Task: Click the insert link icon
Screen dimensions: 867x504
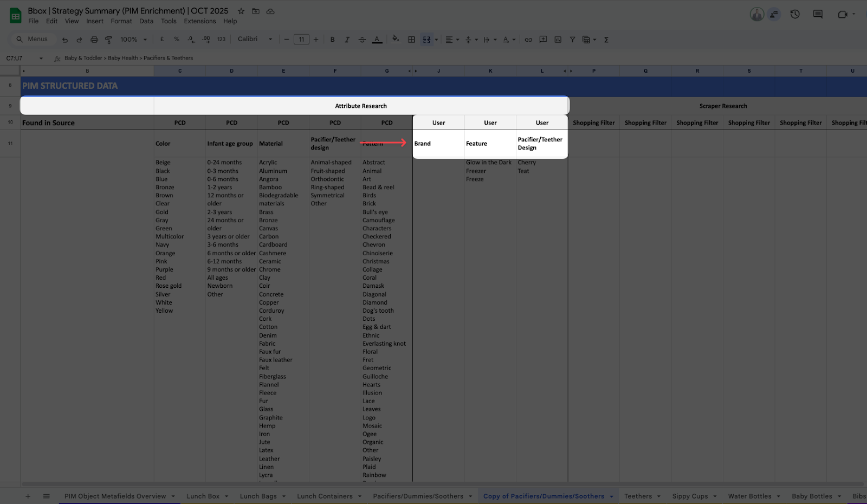Action: [x=528, y=40]
